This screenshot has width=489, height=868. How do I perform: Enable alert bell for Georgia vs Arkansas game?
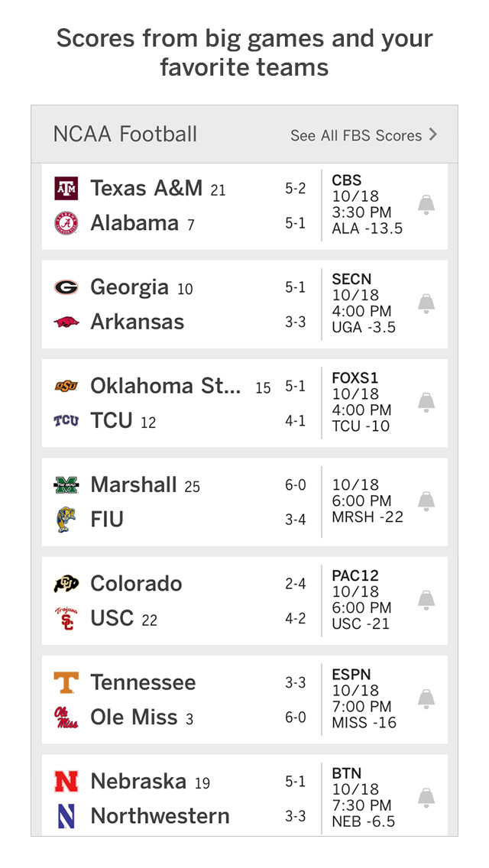(x=426, y=303)
